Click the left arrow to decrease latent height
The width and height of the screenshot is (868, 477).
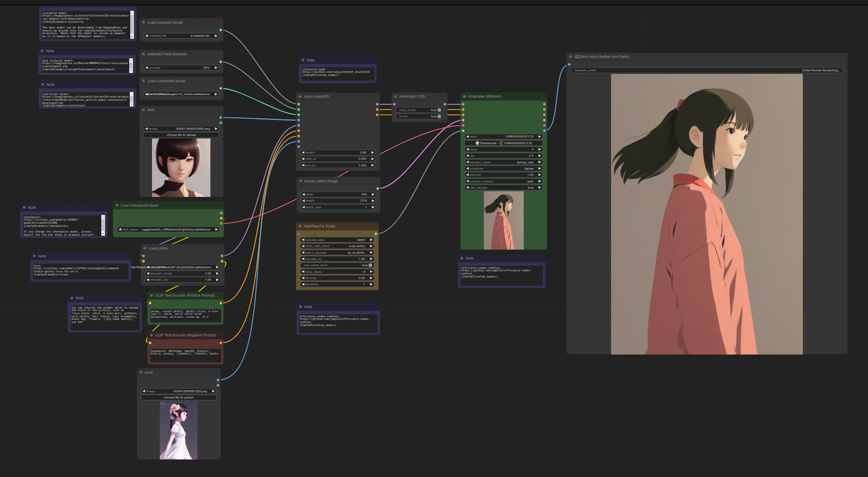[303, 201]
